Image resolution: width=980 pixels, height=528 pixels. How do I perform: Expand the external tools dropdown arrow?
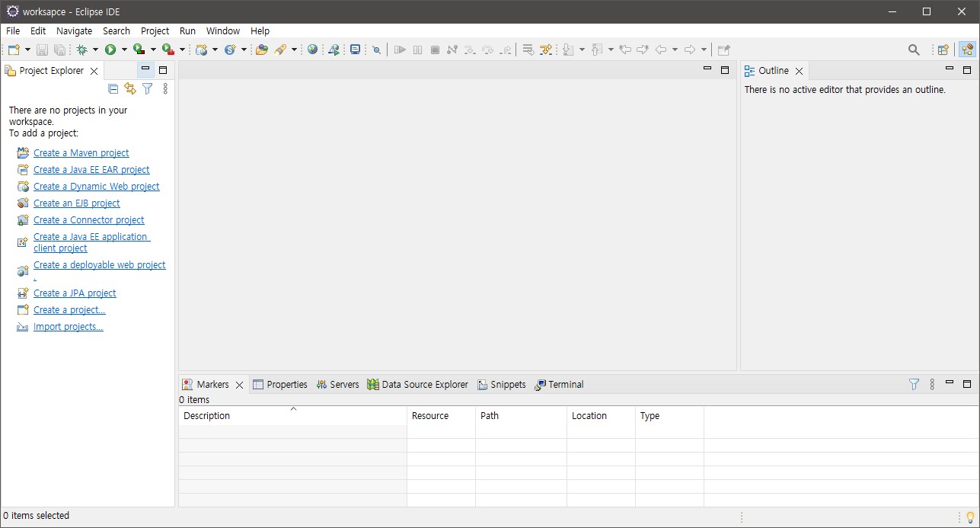point(182,50)
